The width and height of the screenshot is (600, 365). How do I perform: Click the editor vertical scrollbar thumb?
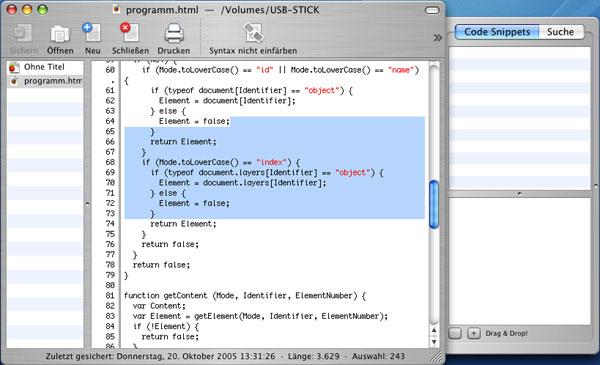[434, 204]
